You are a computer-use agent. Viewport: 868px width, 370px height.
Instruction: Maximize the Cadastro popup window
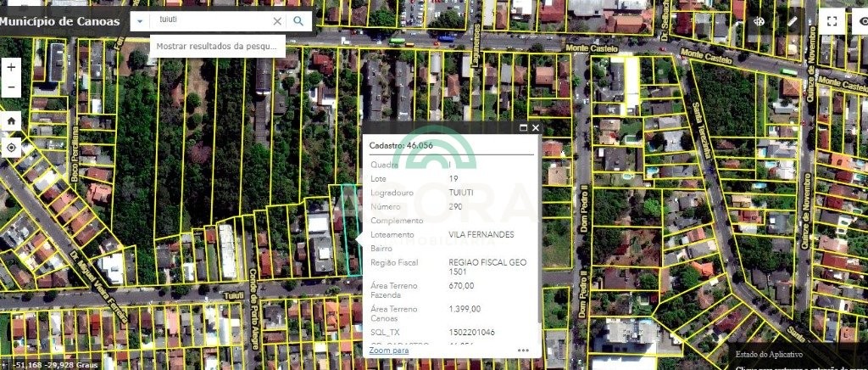pyautogui.click(x=523, y=127)
